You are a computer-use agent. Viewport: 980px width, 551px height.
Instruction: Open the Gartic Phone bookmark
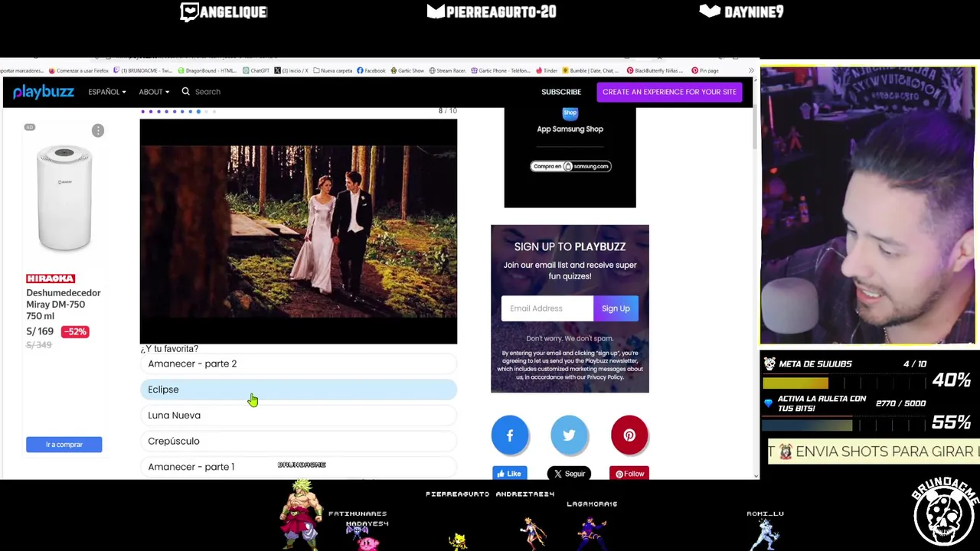tap(501, 70)
